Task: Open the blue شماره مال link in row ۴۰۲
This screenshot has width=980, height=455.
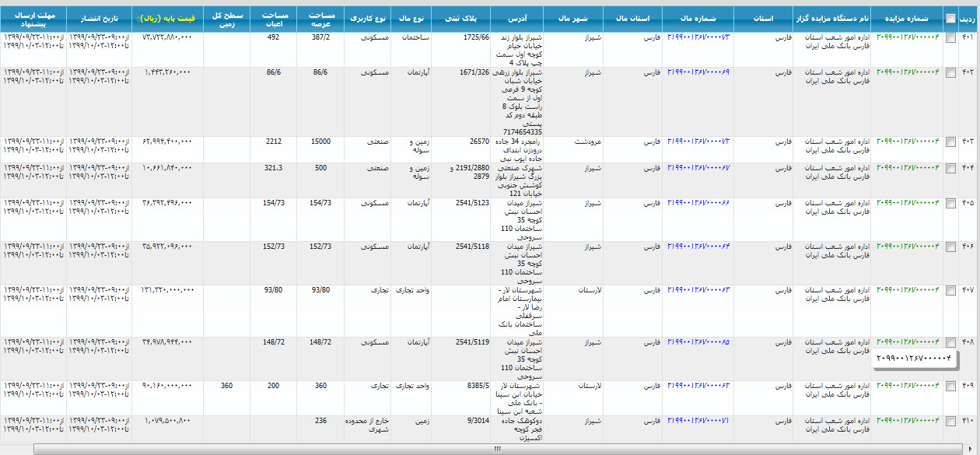Action: pyautogui.click(x=698, y=72)
